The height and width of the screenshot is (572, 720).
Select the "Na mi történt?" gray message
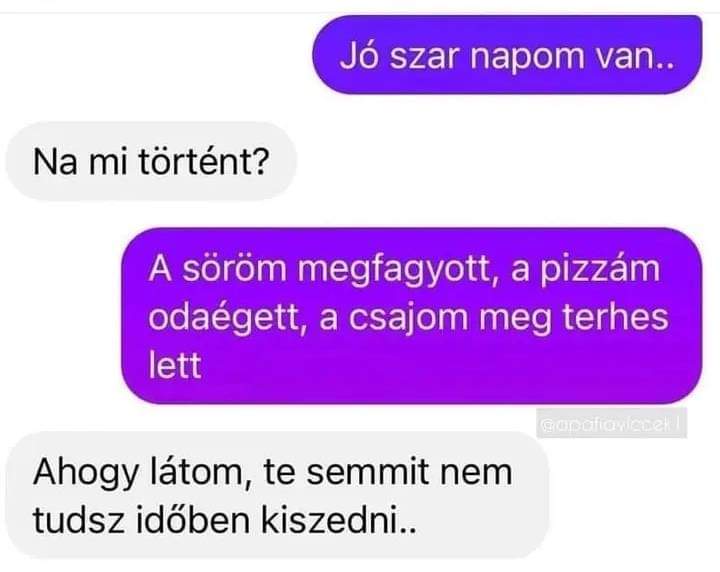tap(151, 162)
